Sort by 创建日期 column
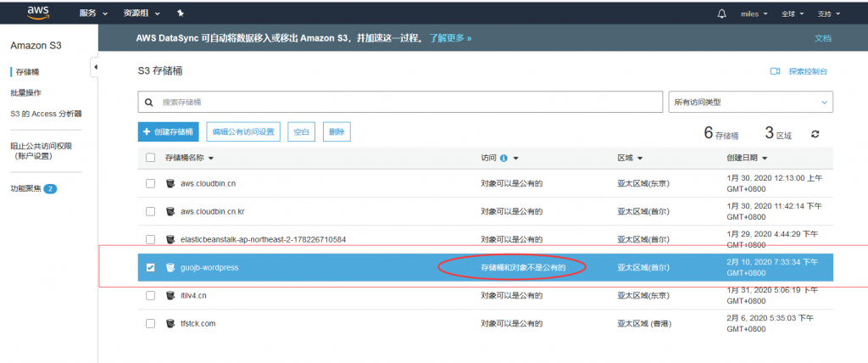The width and height of the screenshot is (868, 363). (747, 158)
